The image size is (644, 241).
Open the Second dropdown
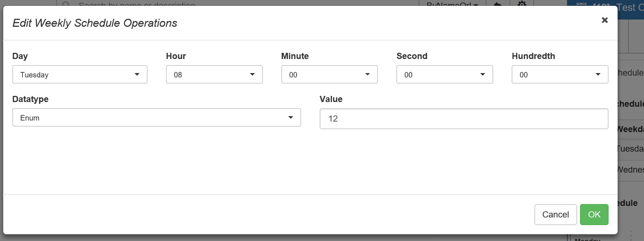coord(444,74)
